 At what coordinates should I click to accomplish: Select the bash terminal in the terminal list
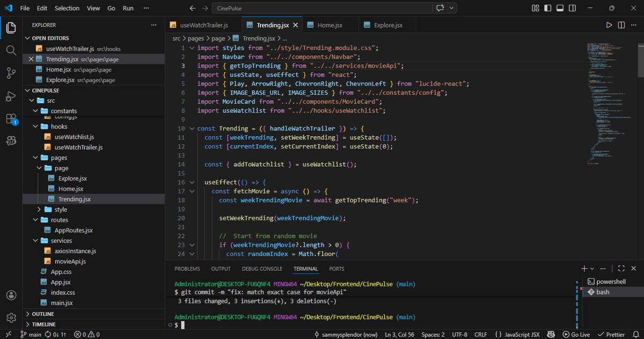click(x=604, y=292)
